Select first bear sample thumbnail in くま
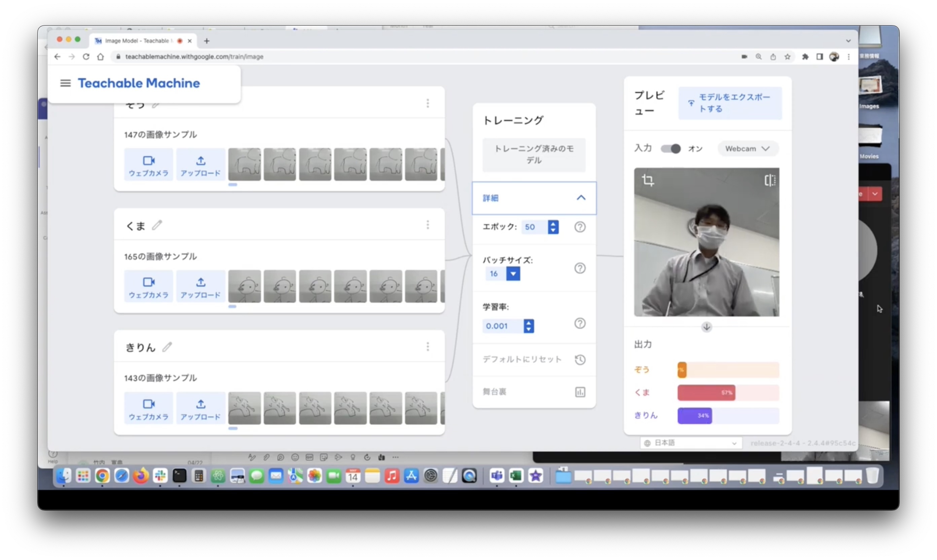The image size is (937, 560). [x=244, y=286]
